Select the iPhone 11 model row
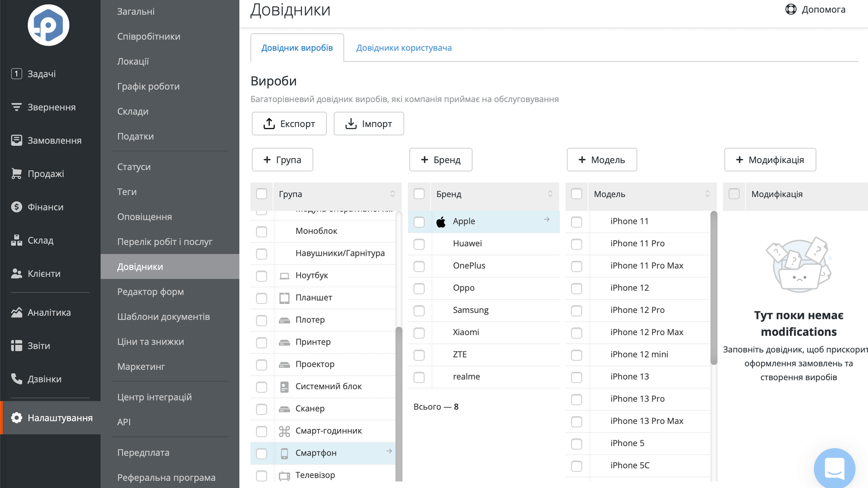The height and width of the screenshot is (488, 868). coord(638,222)
